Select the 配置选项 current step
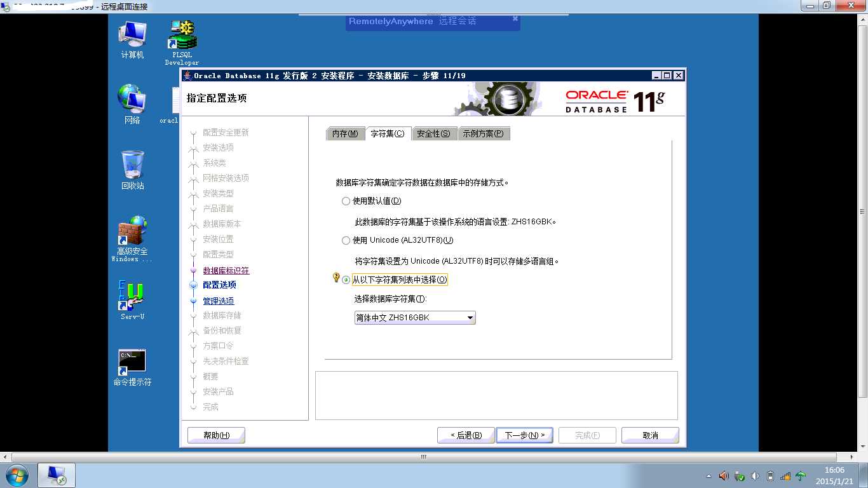Screen dimensions: 868x488 [x=220, y=285]
